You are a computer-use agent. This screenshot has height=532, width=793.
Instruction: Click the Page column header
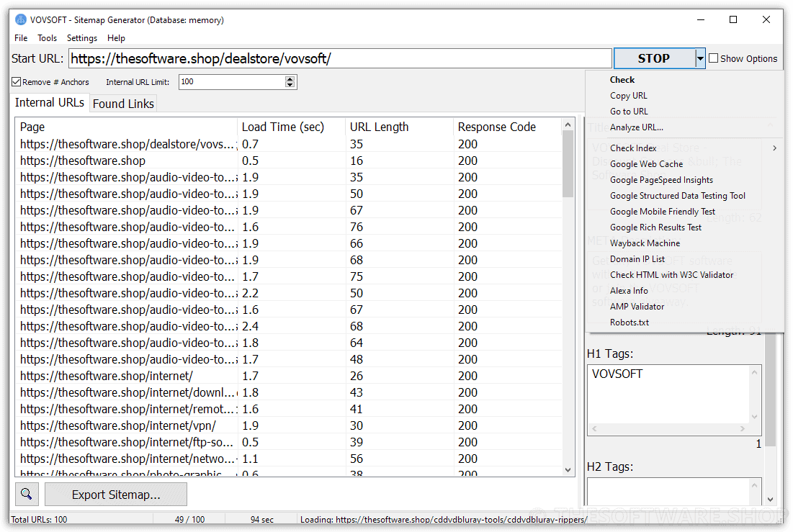tap(127, 127)
